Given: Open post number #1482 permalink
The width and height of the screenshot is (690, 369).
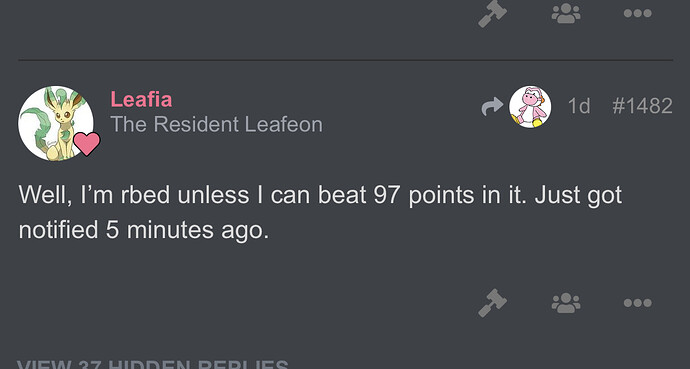Looking at the screenshot, I should (642, 106).
